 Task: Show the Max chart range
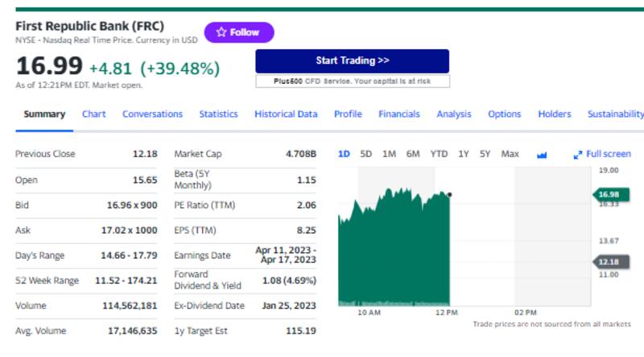click(510, 154)
